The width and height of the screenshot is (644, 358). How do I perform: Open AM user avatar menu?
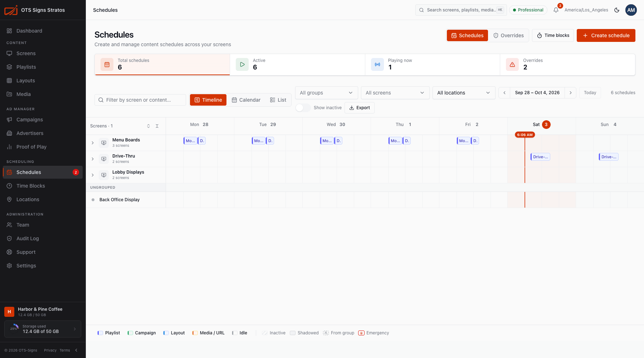(x=631, y=10)
